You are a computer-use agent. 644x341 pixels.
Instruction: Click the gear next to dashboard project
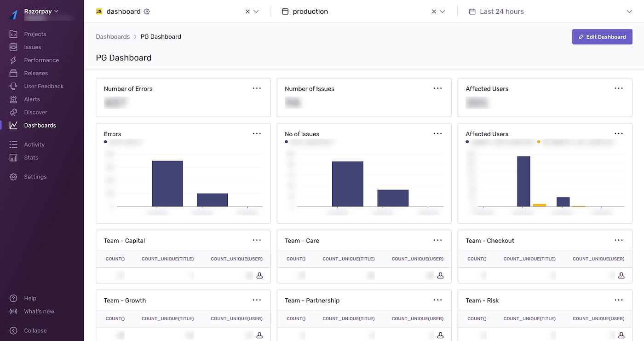pos(147,12)
